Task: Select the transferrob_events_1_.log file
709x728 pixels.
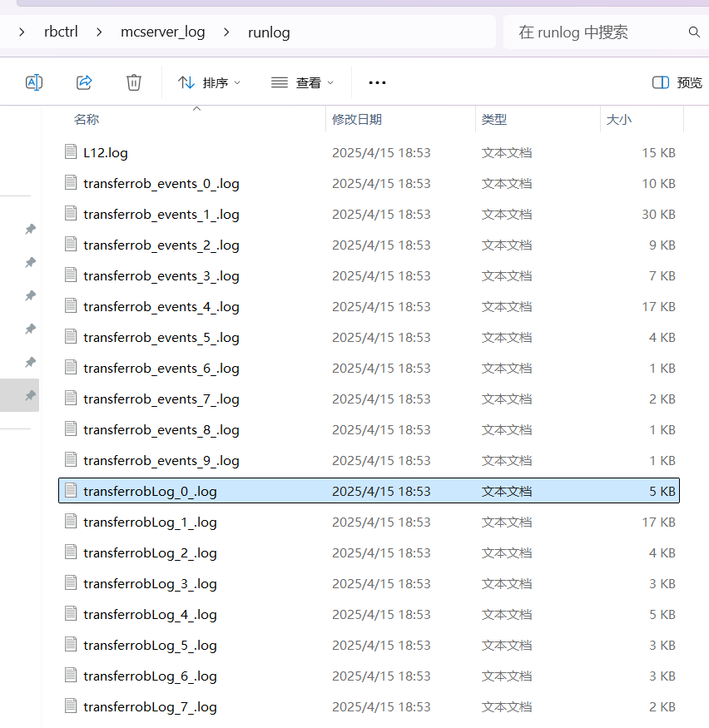Action: 161,214
